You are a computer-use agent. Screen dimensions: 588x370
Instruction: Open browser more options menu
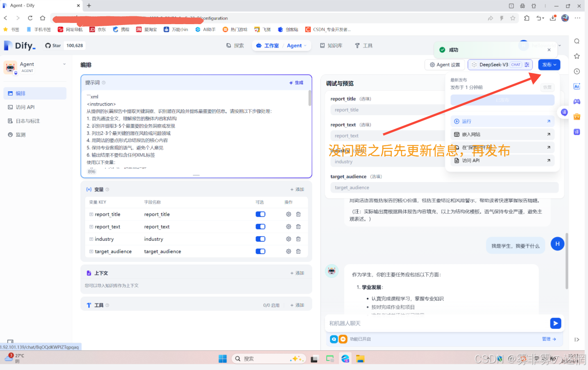[577, 18]
